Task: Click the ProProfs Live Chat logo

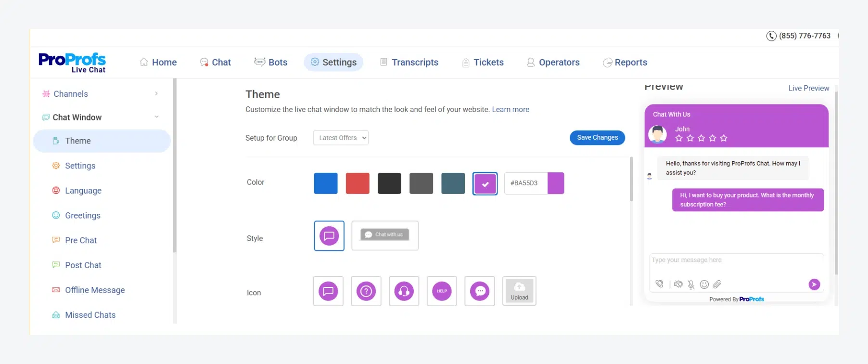Action: (x=72, y=63)
